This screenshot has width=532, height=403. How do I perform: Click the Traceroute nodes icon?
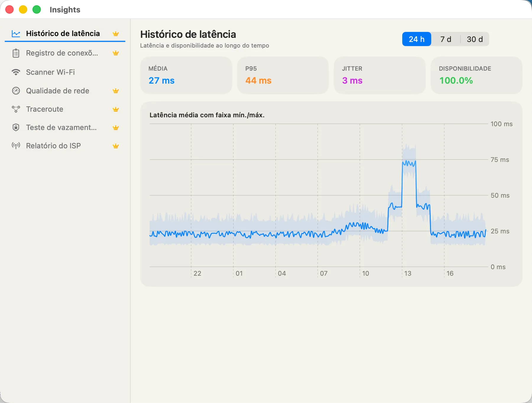[x=16, y=109]
